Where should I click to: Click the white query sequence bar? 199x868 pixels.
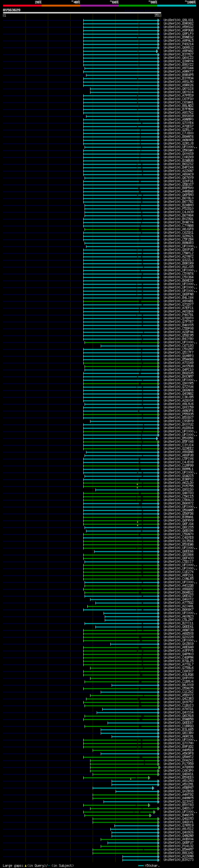(82, 13)
